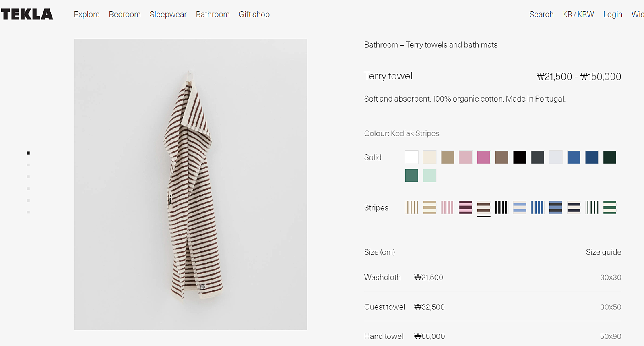The width and height of the screenshot is (644, 346).
Task: Open the Sleepwear menu
Action: click(168, 15)
